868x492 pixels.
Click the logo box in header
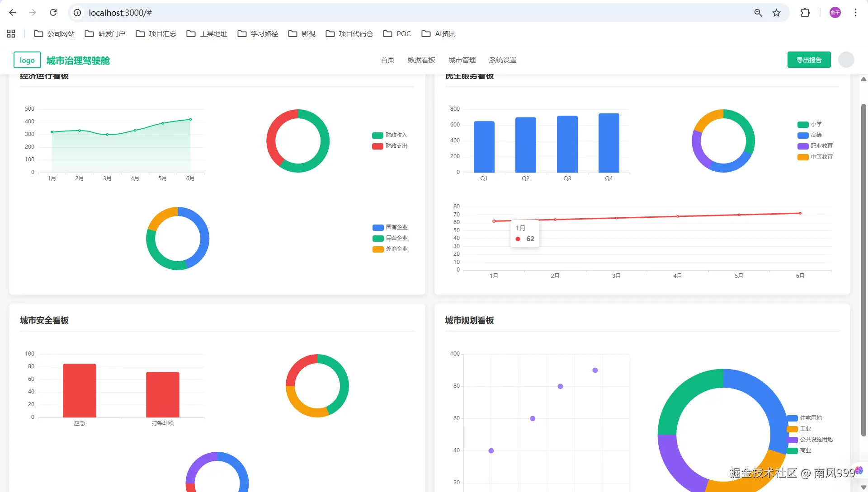tap(27, 60)
